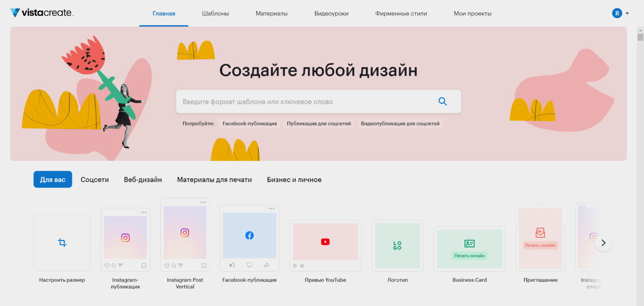Click the search magnifier icon
The height and width of the screenshot is (306, 644).
pos(442,101)
